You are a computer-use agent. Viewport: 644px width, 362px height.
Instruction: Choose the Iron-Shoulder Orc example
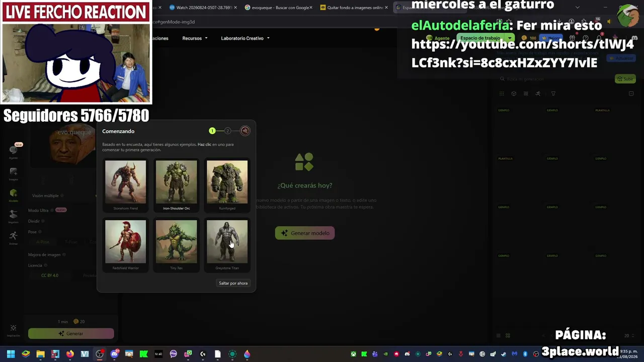pyautogui.click(x=176, y=185)
